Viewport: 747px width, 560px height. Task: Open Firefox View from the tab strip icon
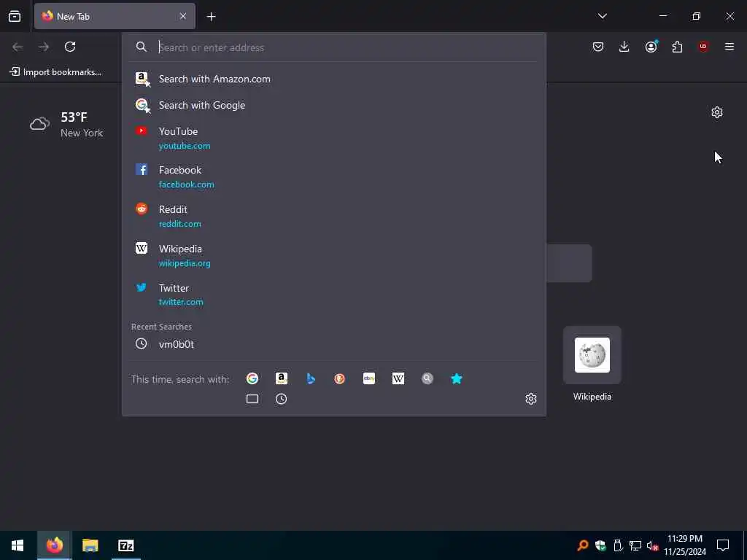tap(15, 16)
